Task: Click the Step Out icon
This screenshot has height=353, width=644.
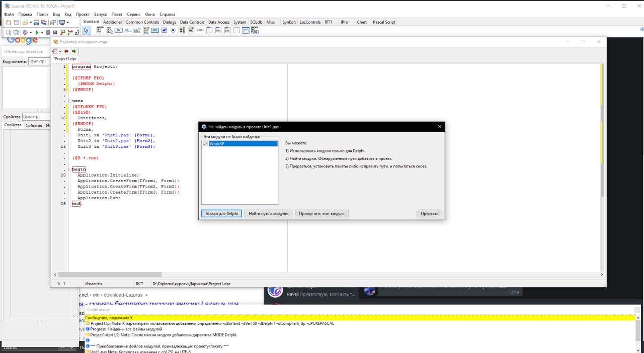Action: pos(77,33)
